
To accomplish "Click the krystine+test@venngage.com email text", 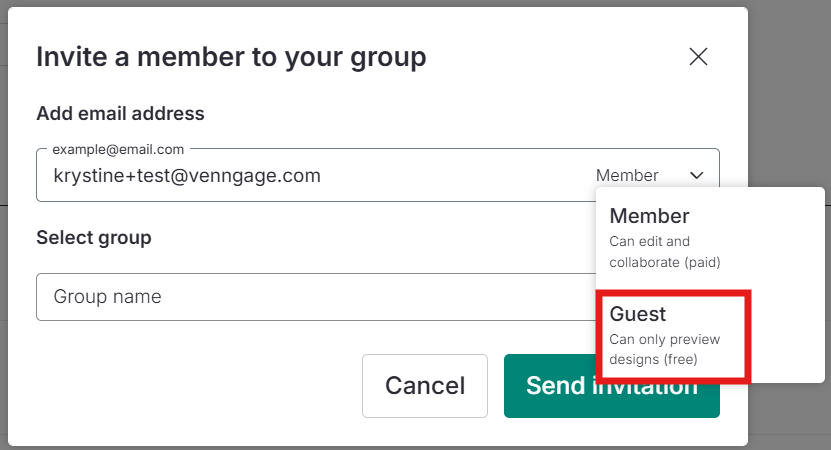I will (187, 175).
